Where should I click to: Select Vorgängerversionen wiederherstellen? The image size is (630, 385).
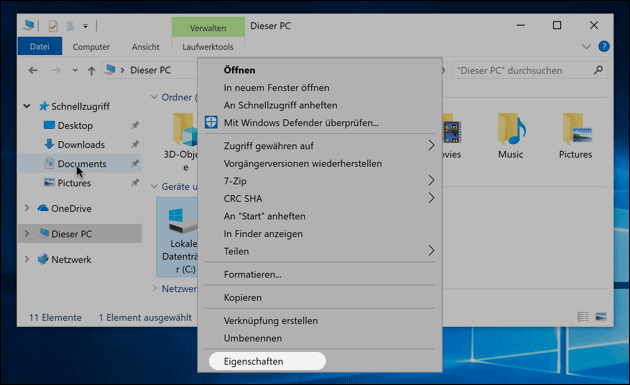[x=303, y=164]
